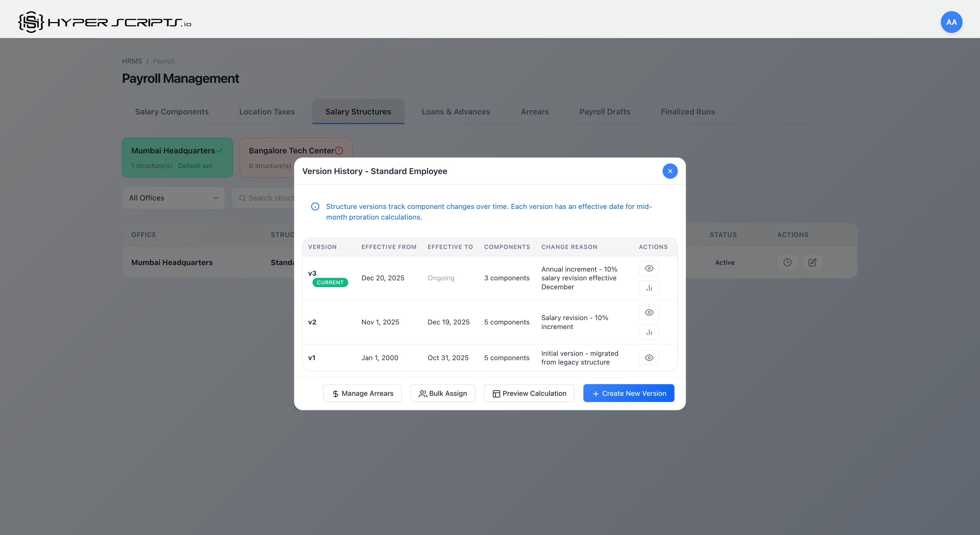The width and height of the screenshot is (980, 535).
Task: Click Create New Version button
Action: [x=629, y=393]
